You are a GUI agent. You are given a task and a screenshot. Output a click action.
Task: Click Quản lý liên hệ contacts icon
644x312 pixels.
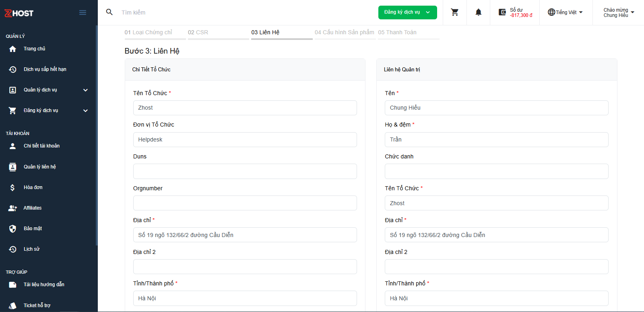pos(12,167)
